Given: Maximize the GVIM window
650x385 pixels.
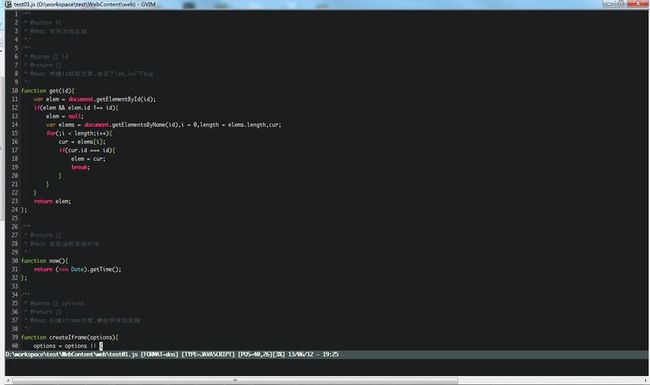Looking at the screenshot, I should click(x=621, y=3).
